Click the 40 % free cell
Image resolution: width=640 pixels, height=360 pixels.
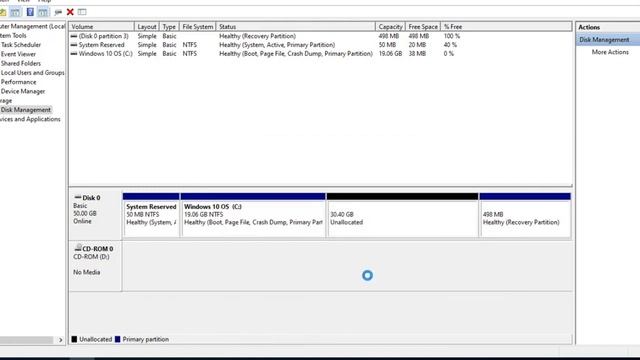pos(450,45)
